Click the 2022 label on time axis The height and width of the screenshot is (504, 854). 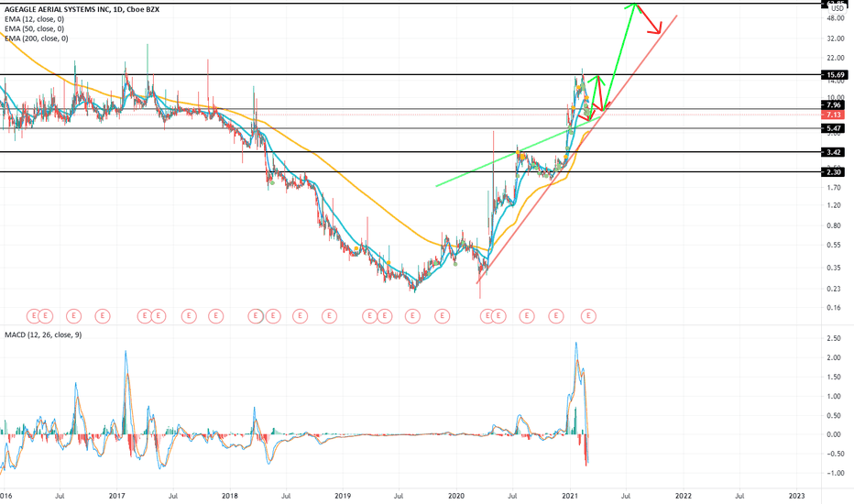[684, 496]
